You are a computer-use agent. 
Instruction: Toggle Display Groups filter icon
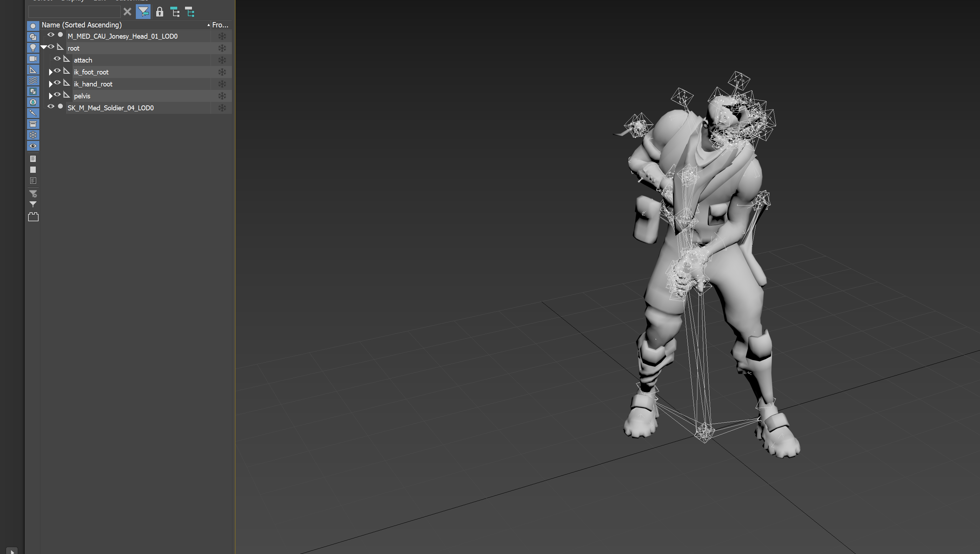tap(33, 91)
